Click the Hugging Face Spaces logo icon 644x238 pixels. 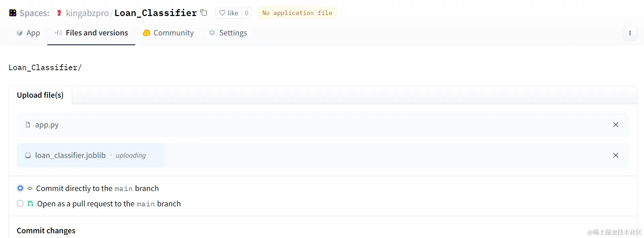13,13
